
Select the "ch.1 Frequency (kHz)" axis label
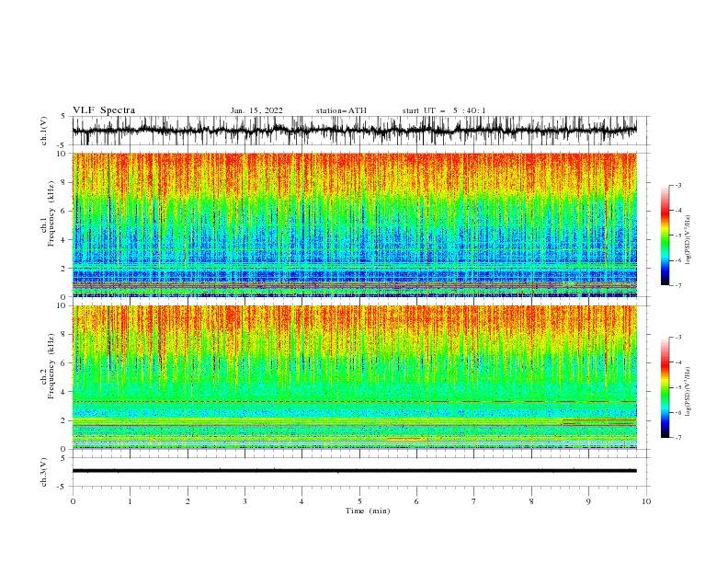[48, 214]
